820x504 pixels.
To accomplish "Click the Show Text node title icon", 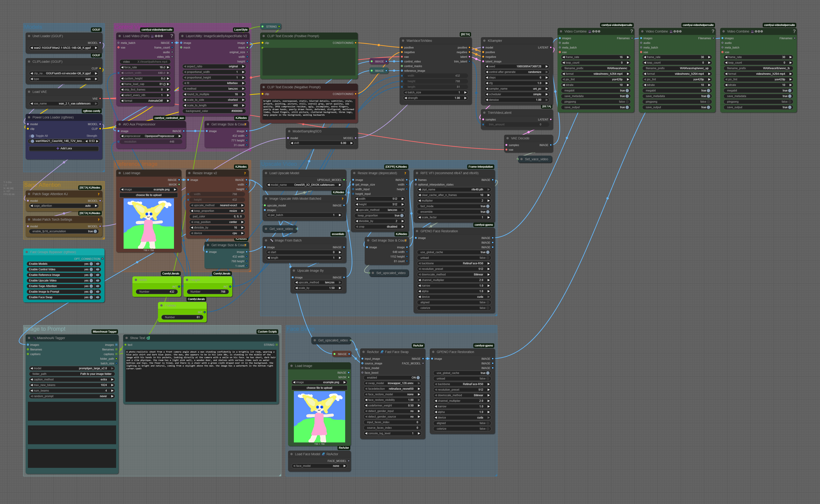I will tap(148, 338).
